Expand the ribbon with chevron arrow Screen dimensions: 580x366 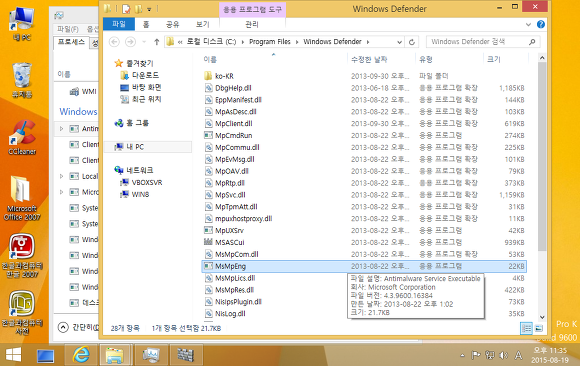click(528, 24)
